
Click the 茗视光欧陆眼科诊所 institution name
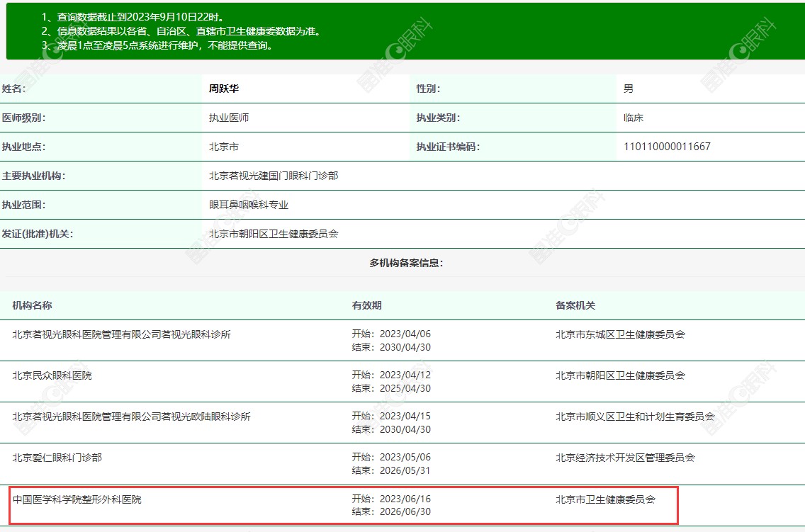point(132,417)
